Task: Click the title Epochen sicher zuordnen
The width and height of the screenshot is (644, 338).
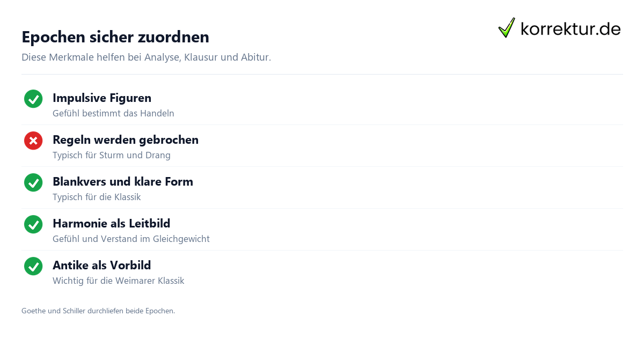Action: click(x=115, y=37)
